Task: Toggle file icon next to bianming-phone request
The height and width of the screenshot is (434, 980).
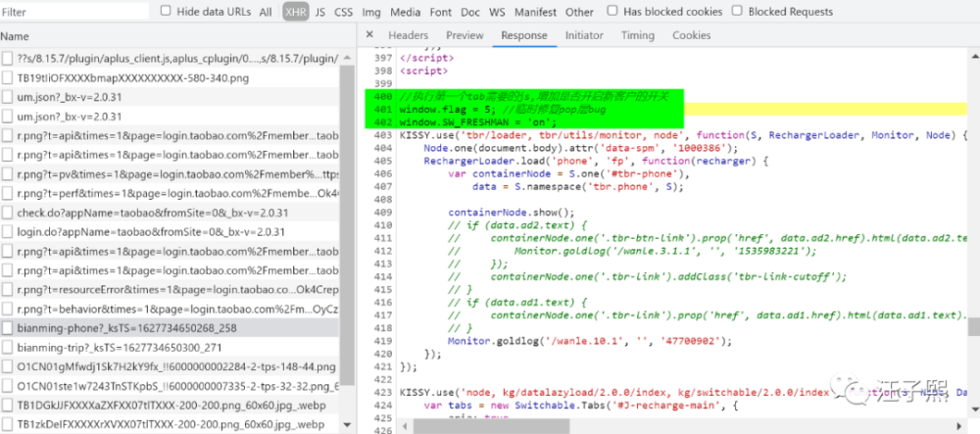Action: [7, 328]
